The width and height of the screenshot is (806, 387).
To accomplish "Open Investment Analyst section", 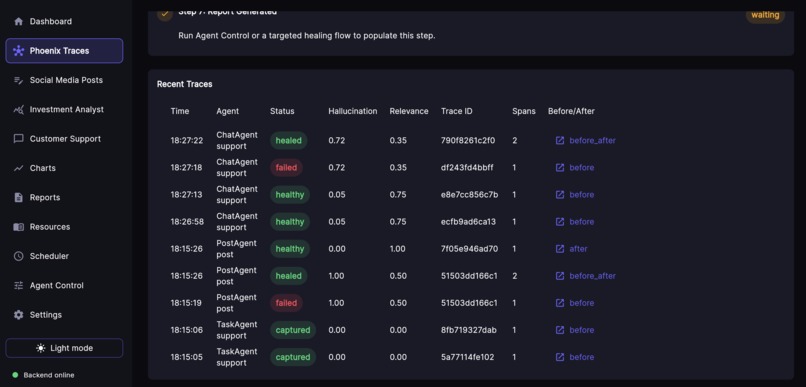I will click(x=64, y=109).
